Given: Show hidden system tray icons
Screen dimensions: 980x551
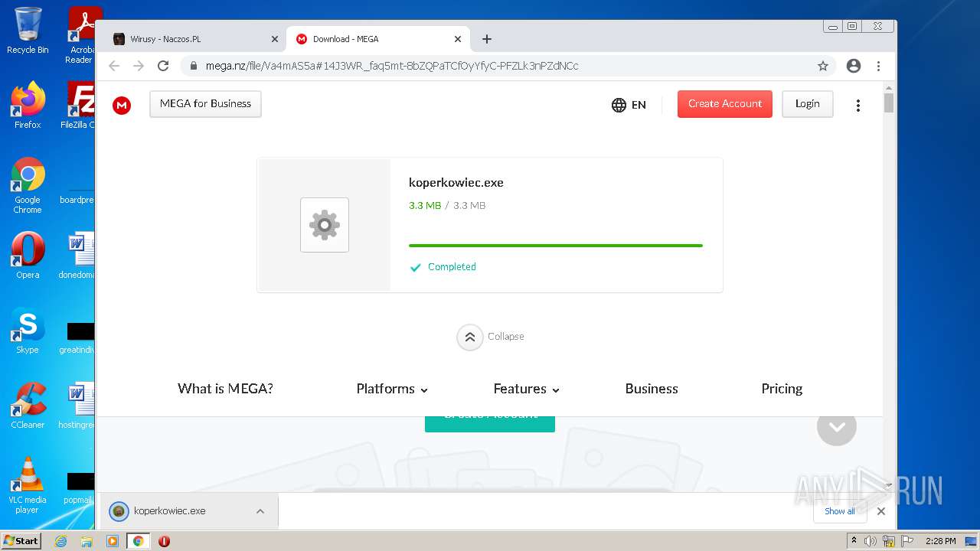Looking at the screenshot, I should pyautogui.click(x=854, y=541).
